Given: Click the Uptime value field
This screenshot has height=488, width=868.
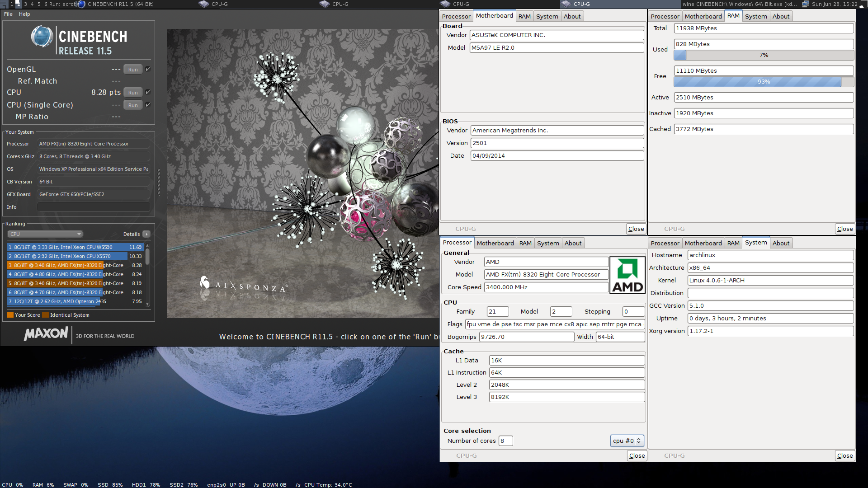Looking at the screenshot, I should click(770, 318).
